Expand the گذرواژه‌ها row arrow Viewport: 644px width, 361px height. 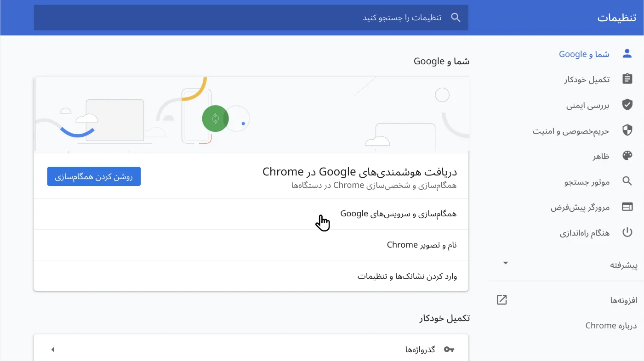[52, 349]
